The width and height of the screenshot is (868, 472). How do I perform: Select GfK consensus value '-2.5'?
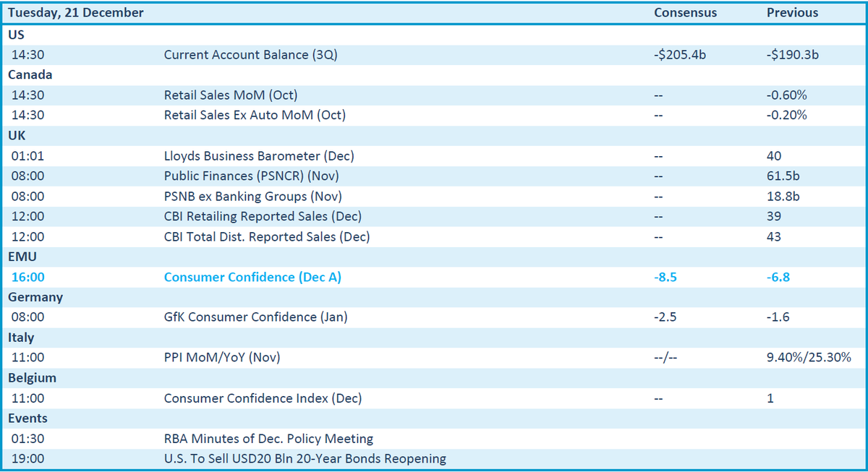665,317
